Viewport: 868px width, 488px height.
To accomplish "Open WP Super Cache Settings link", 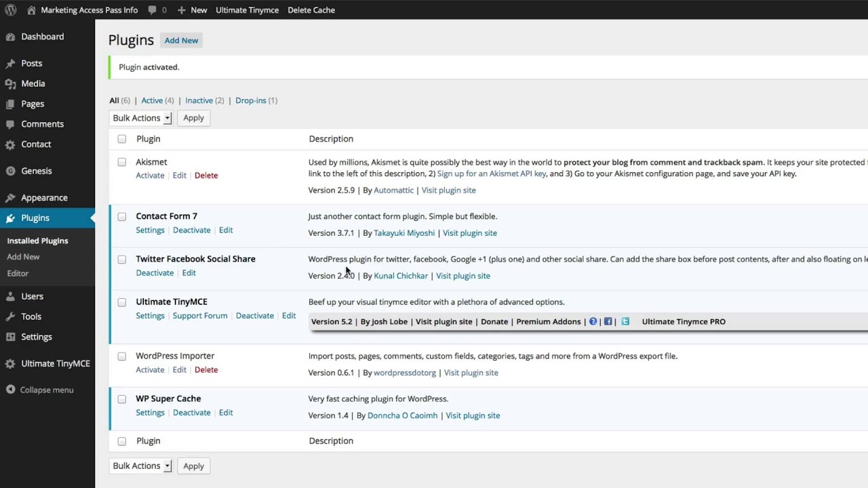I will pos(150,413).
